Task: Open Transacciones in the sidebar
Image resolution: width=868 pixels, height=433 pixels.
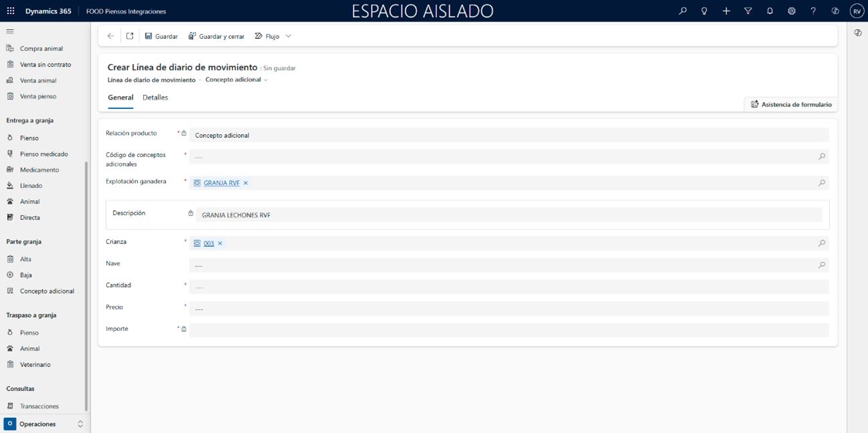Action: tap(39, 406)
